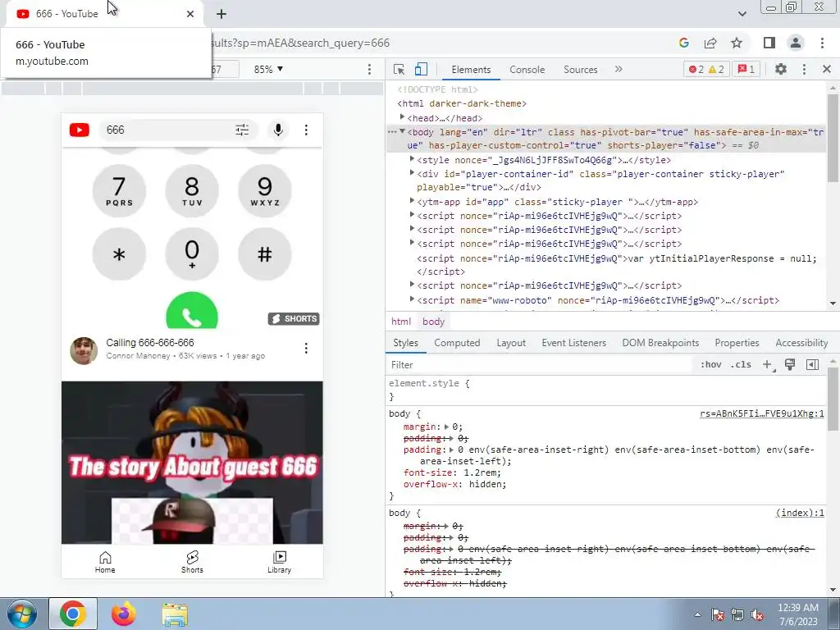840x630 pixels.
Task: Expand margin shorthand in body rule
Action: coord(446,427)
